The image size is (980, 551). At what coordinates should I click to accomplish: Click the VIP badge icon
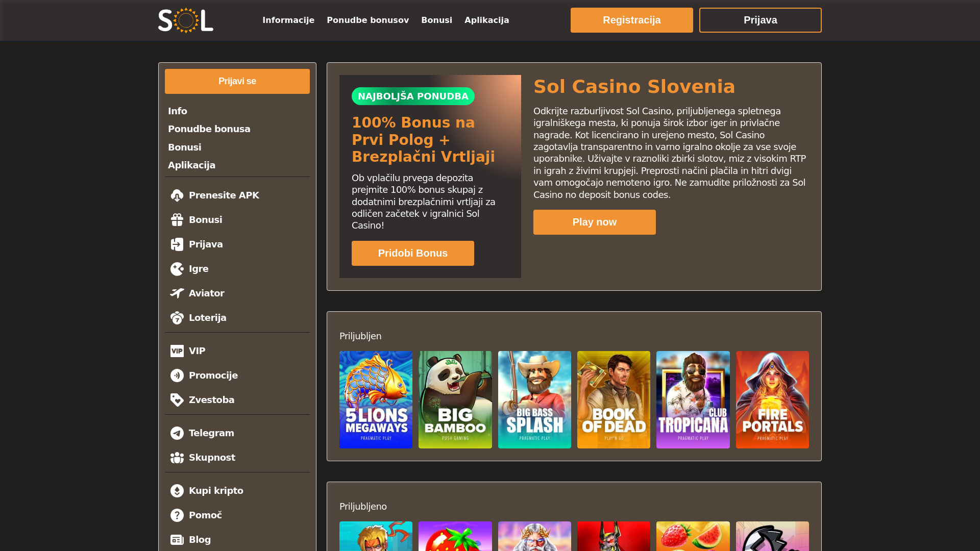(x=177, y=351)
